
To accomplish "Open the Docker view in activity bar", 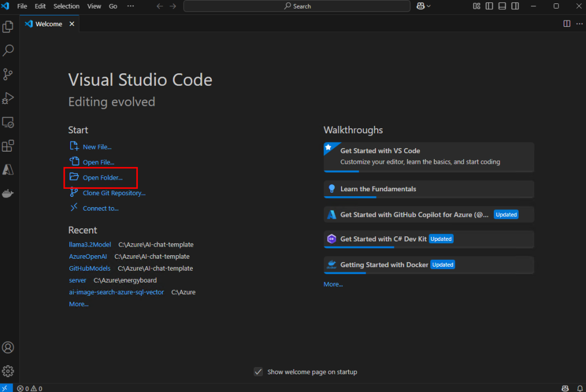I will click(x=8, y=193).
